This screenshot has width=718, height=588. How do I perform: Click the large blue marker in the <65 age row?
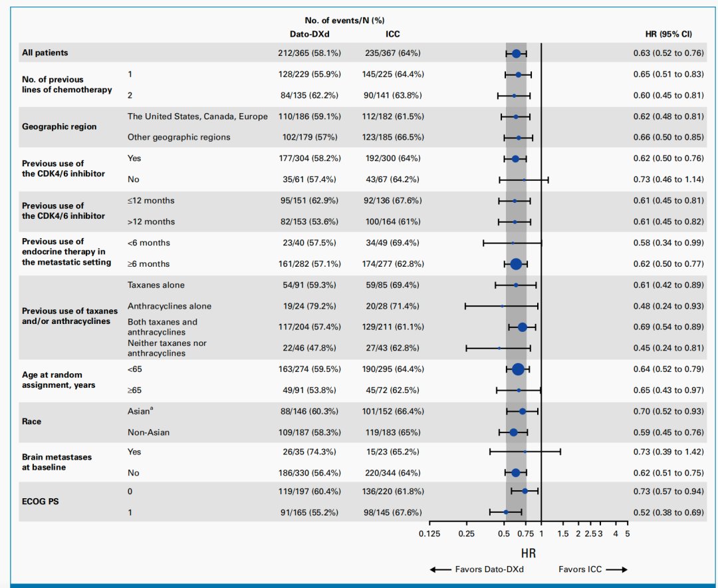(x=518, y=369)
